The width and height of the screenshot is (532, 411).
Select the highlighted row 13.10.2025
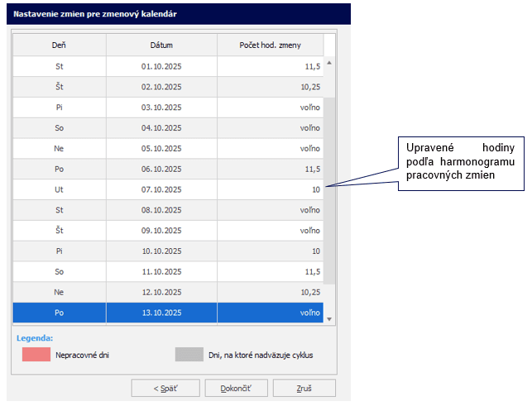click(x=161, y=313)
